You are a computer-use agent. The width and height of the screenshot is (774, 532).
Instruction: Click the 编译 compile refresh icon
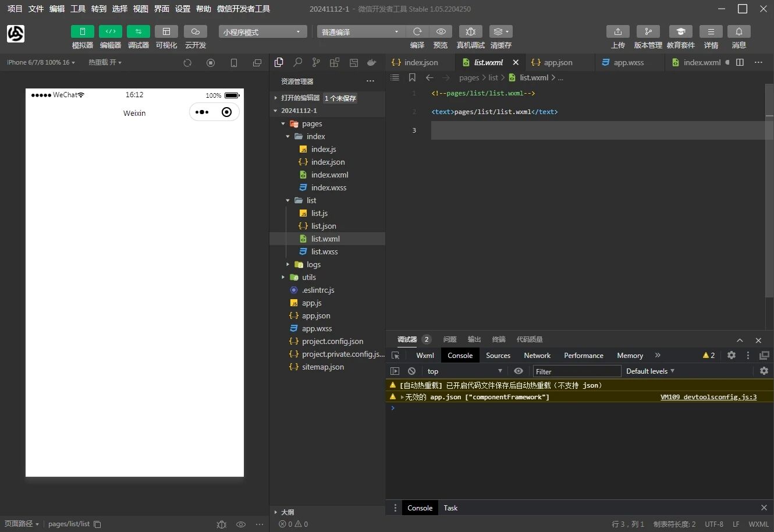click(417, 31)
